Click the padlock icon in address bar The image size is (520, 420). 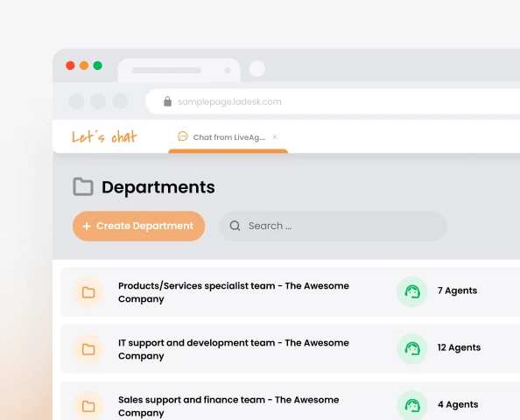point(168,101)
